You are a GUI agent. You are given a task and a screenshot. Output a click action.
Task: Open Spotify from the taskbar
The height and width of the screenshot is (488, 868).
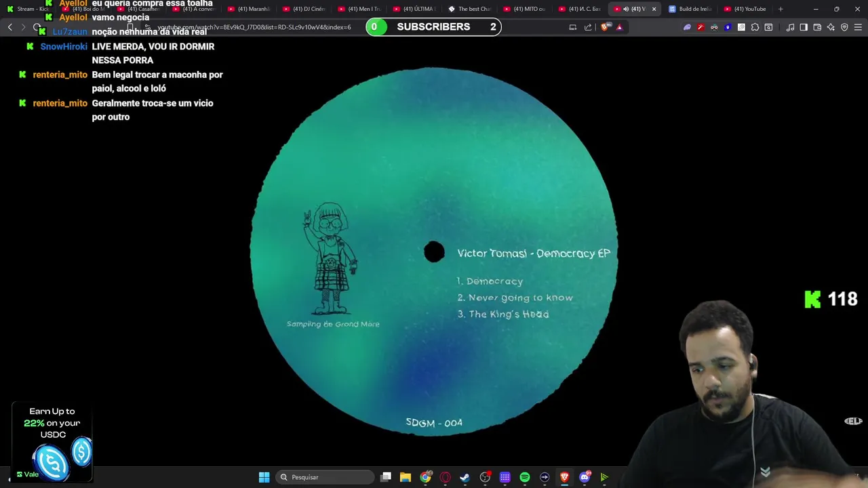click(x=525, y=477)
